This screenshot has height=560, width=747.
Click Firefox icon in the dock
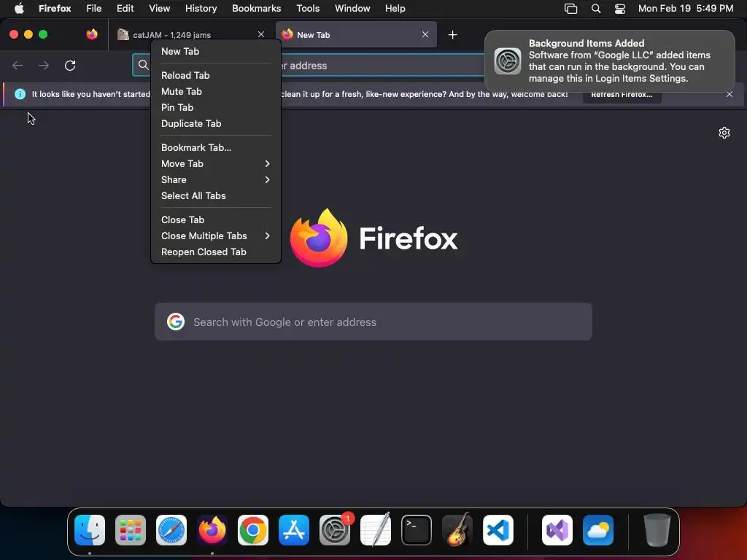click(212, 530)
